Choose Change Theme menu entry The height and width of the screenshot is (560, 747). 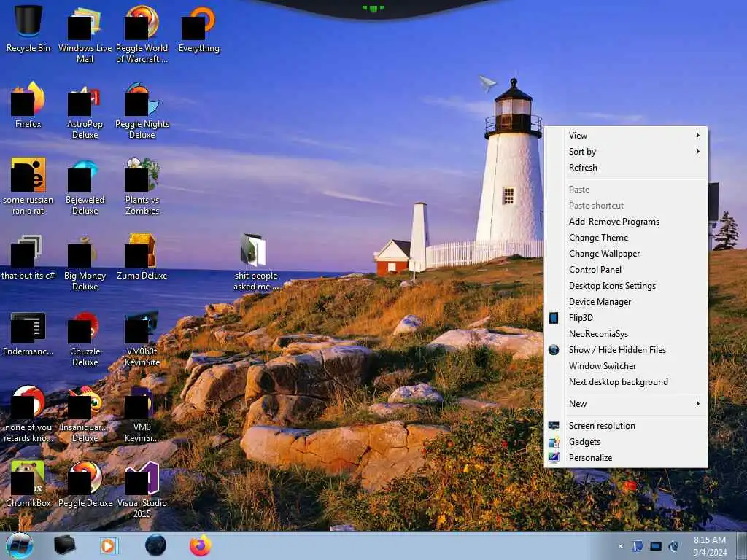(x=626, y=238)
